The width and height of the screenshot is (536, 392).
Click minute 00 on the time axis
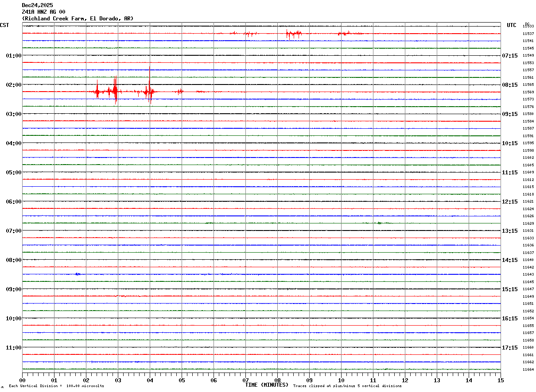point(22,380)
